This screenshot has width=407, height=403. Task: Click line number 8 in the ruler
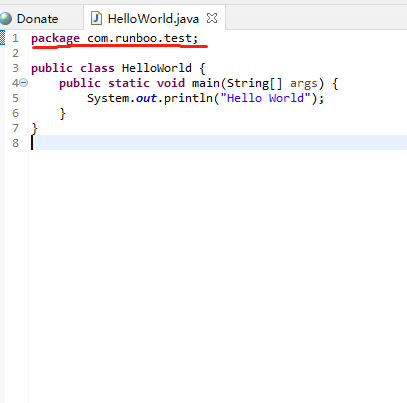coord(15,143)
